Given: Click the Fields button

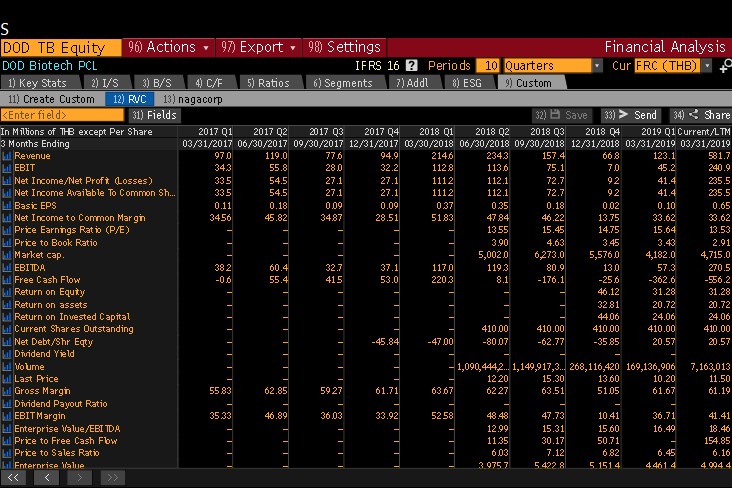Looking at the screenshot, I should pyautogui.click(x=155, y=115).
